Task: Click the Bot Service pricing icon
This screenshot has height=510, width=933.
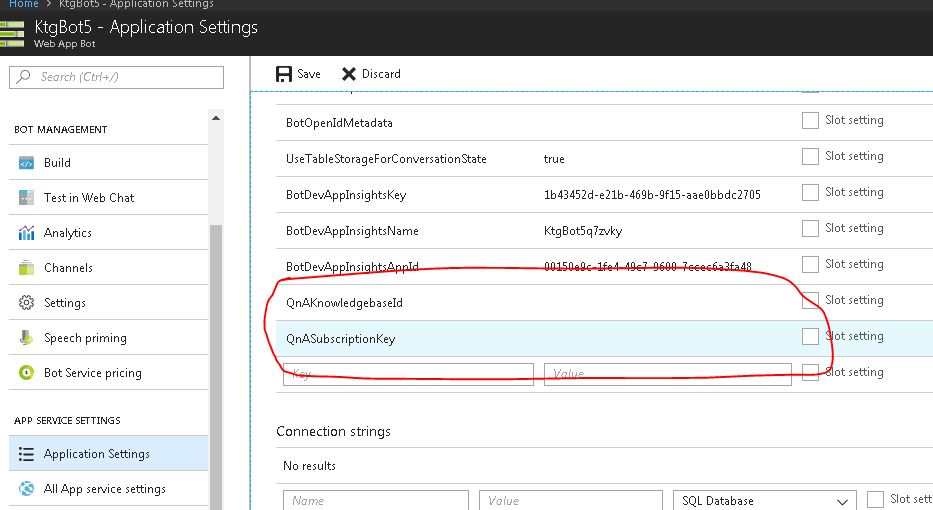Action: coord(26,373)
